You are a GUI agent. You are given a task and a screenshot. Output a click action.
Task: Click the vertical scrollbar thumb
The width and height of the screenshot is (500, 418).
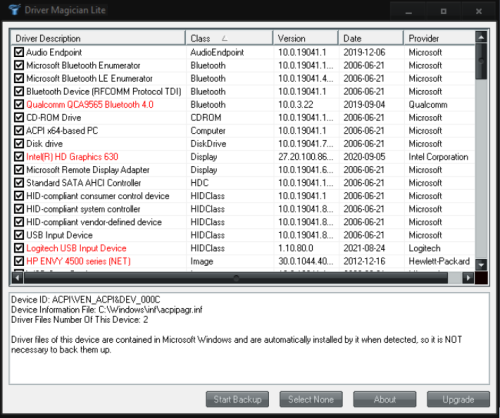tap(481, 61)
